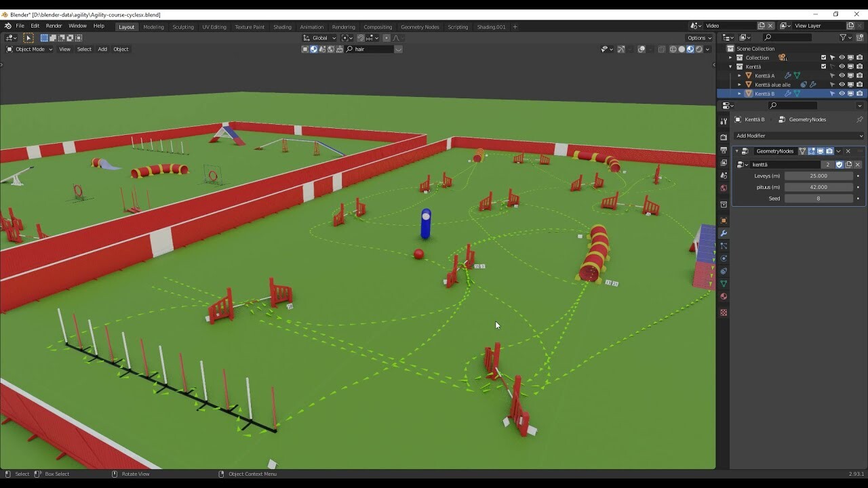The width and height of the screenshot is (868, 488).
Task: Toggle render visibility camera icon for Kenttä A
Action: pyautogui.click(x=860, y=75)
